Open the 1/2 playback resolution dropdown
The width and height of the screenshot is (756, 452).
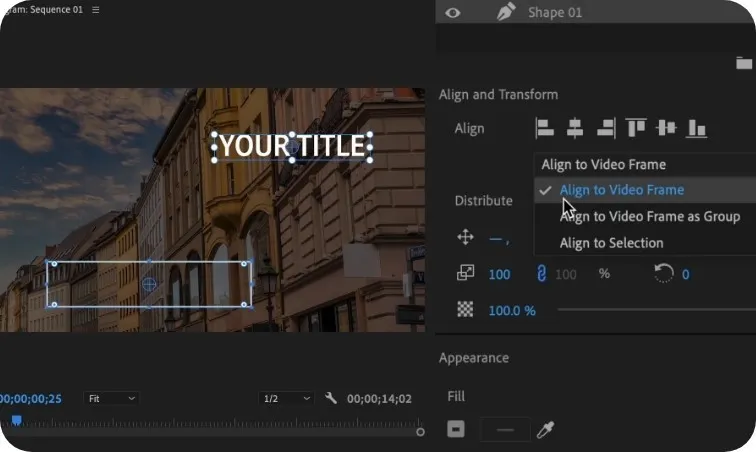coord(286,398)
